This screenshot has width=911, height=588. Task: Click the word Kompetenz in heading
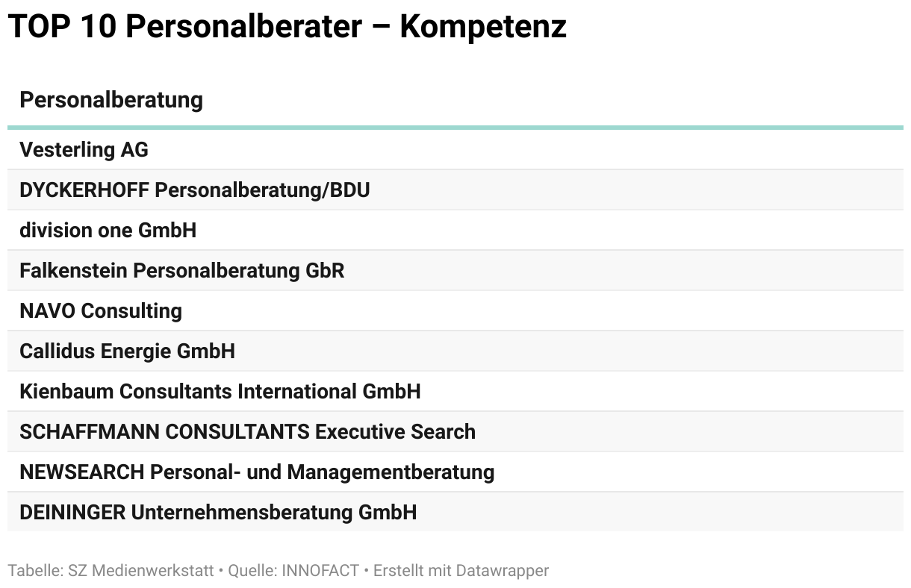tap(483, 27)
